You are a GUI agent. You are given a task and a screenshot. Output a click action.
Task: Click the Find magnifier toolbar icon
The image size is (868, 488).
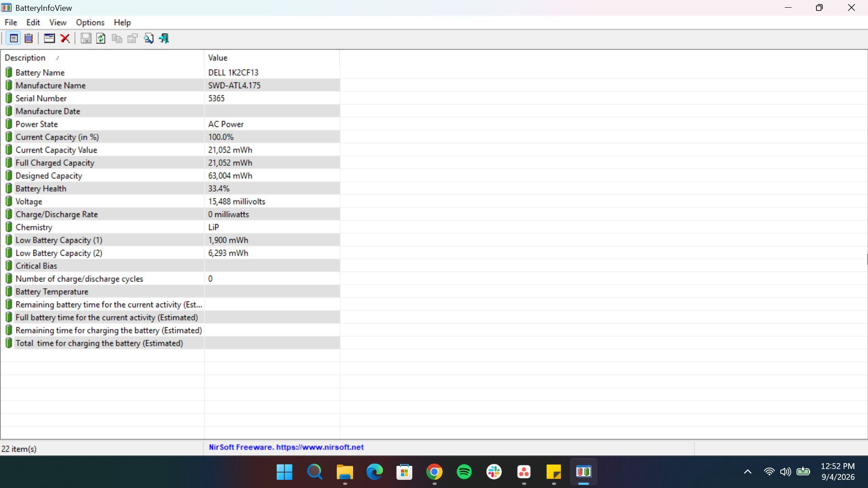pos(149,38)
